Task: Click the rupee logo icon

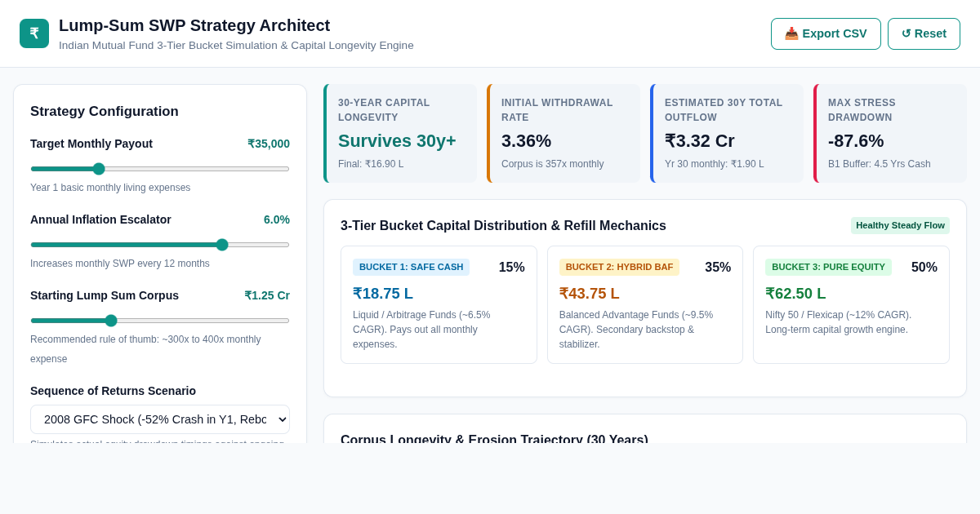Action: 34,33
